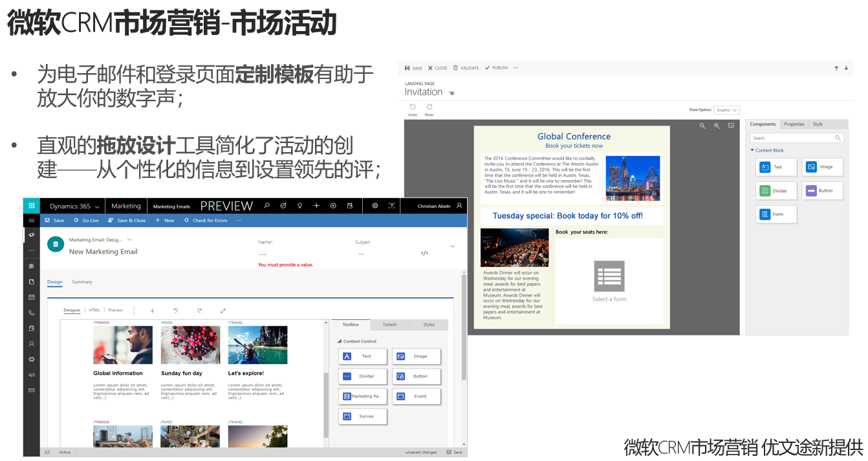Select the Text element in Toolbox

pyautogui.click(x=363, y=356)
